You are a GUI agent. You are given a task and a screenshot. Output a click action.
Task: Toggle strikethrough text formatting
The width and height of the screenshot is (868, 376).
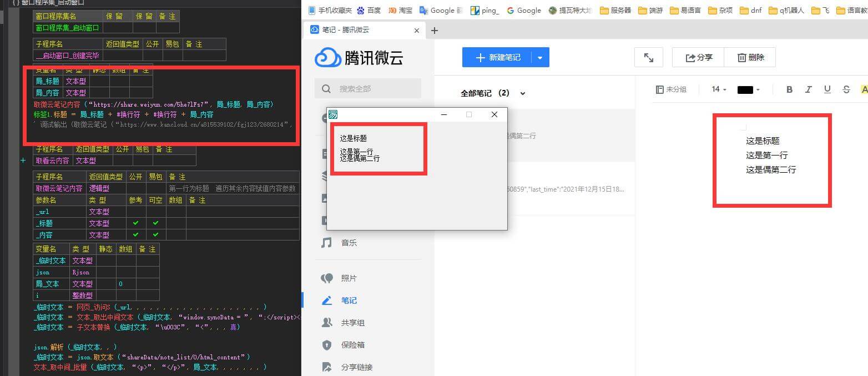point(846,89)
